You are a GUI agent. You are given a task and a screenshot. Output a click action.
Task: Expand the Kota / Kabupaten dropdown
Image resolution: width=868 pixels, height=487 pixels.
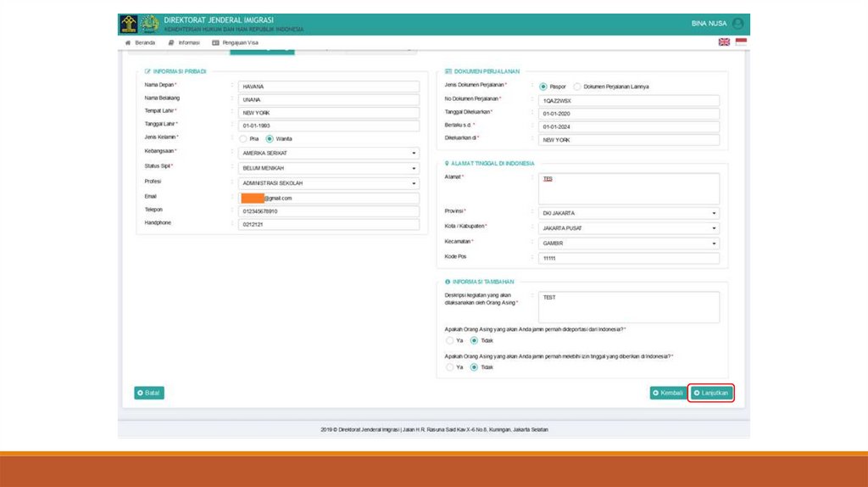[x=629, y=228]
